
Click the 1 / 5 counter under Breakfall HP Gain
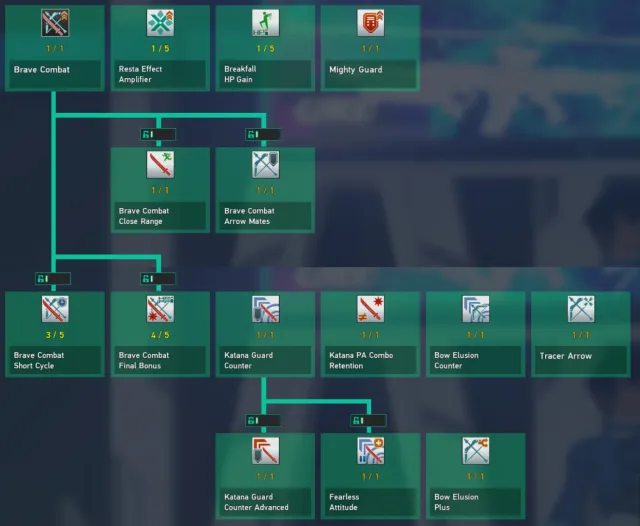(265, 48)
